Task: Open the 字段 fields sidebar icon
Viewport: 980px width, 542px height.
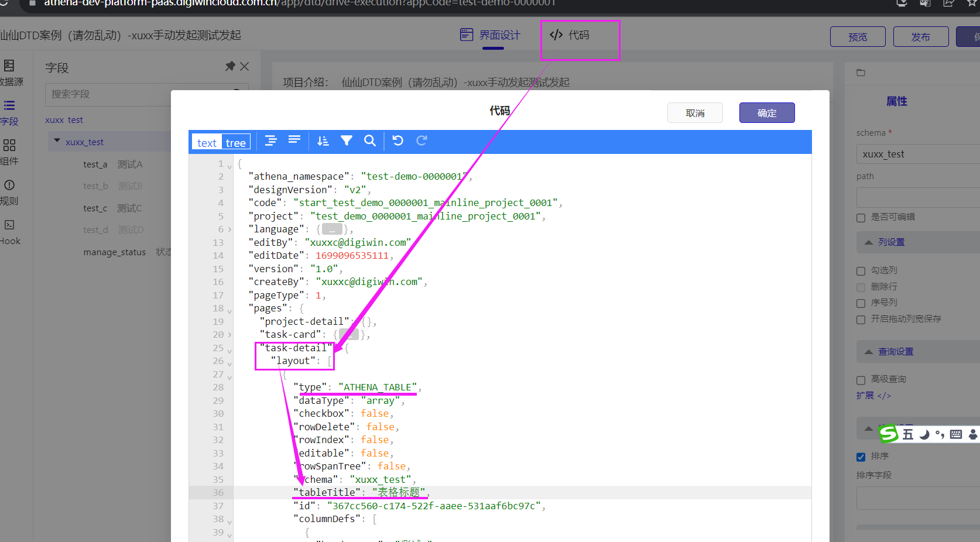Action: click(x=9, y=113)
